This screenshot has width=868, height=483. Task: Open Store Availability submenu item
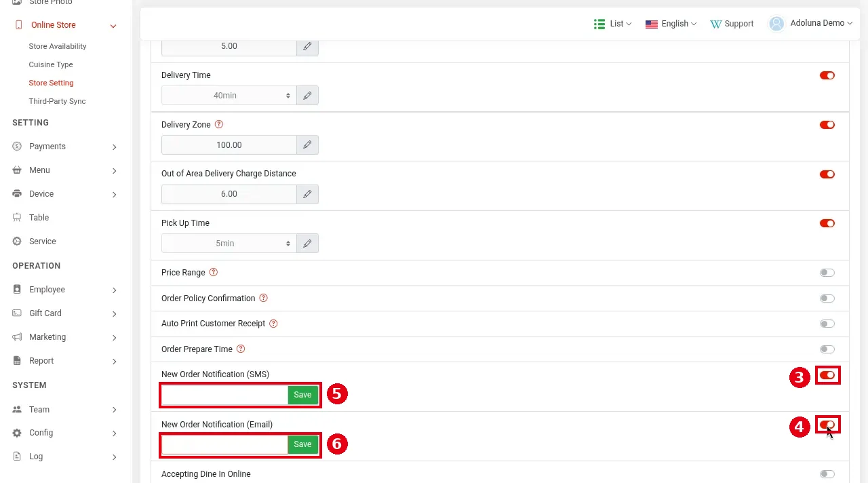58,46
